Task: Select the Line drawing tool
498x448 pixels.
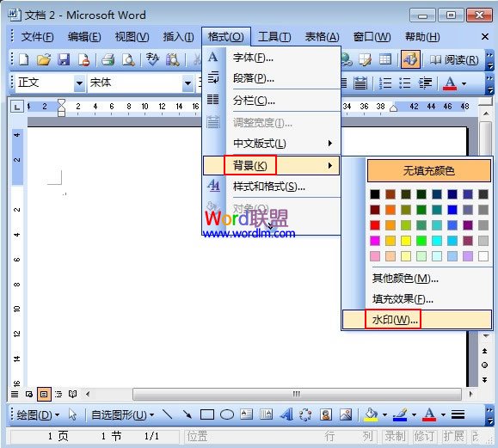Action: pos(168,414)
